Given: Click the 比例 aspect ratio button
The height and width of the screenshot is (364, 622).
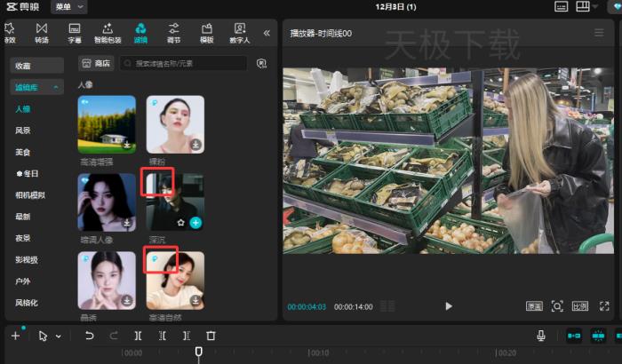Looking at the screenshot, I should [x=579, y=306].
